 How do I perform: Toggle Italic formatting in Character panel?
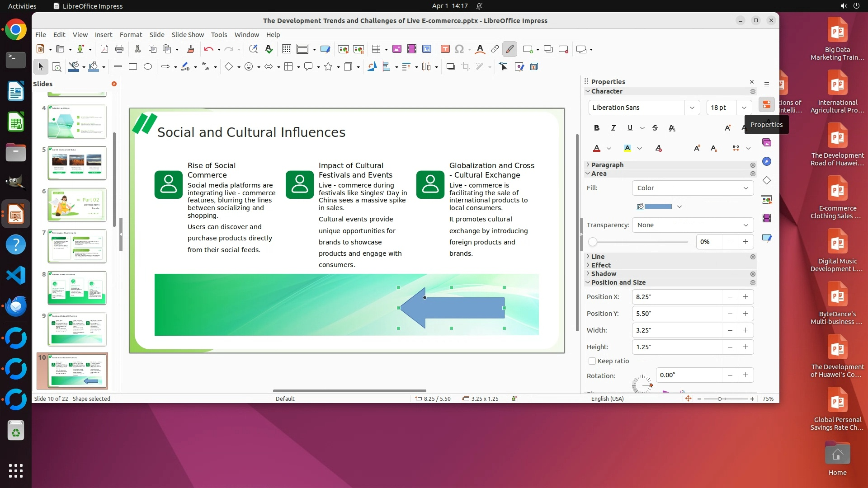(x=613, y=128)
